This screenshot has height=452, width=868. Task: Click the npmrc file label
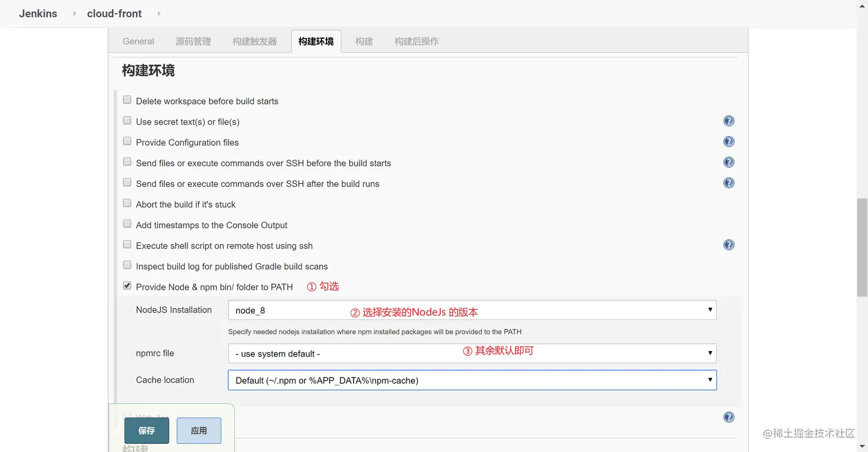pos(155,353)
